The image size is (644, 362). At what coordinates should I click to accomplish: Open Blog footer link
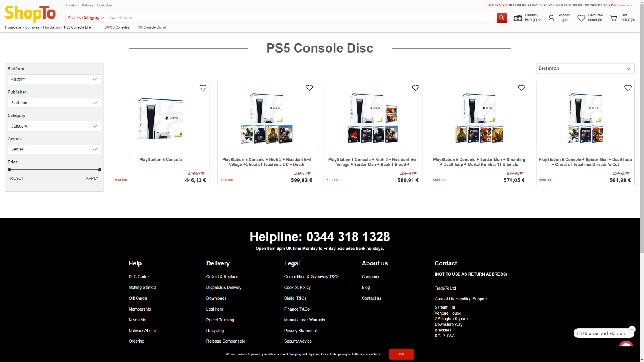pyautogui.click(x=366, y=288)
